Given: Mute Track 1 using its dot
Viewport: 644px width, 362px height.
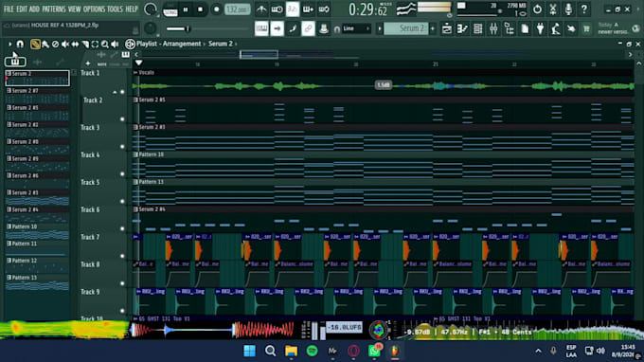Looking at the screenshot, I should 122,92.
